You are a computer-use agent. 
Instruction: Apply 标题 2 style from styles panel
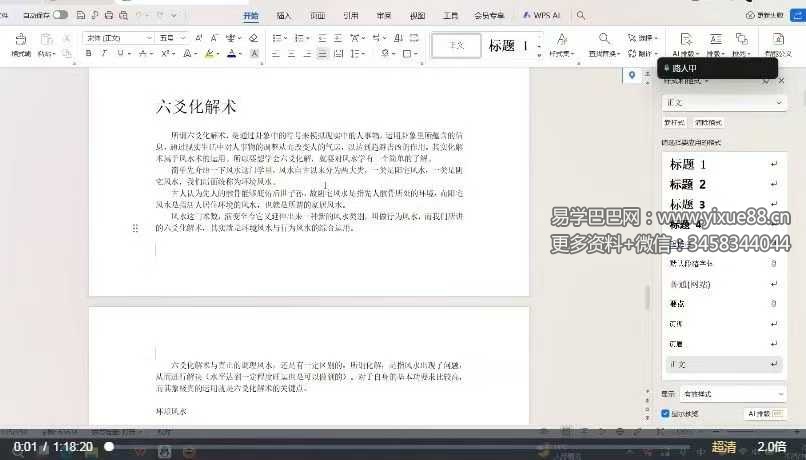click(x=724, y=185)
